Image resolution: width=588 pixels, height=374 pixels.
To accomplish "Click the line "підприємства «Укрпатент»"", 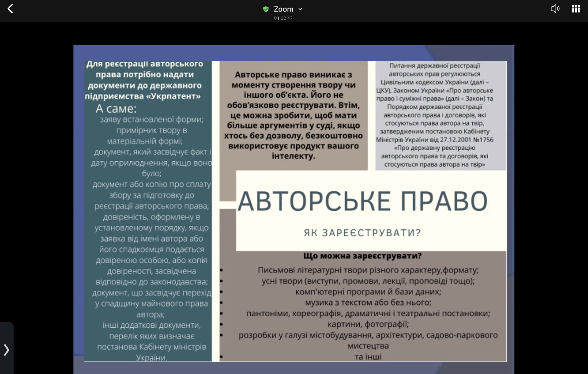I will (143, 96).
